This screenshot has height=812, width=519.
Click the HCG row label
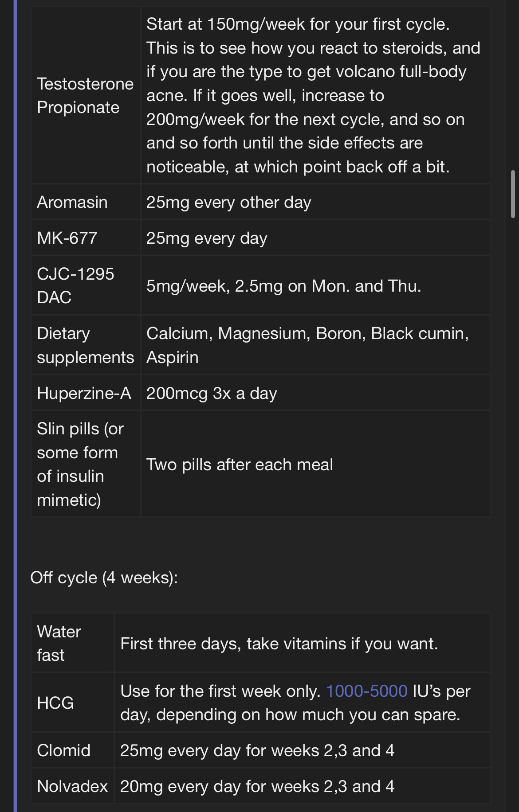click(55, 703)
